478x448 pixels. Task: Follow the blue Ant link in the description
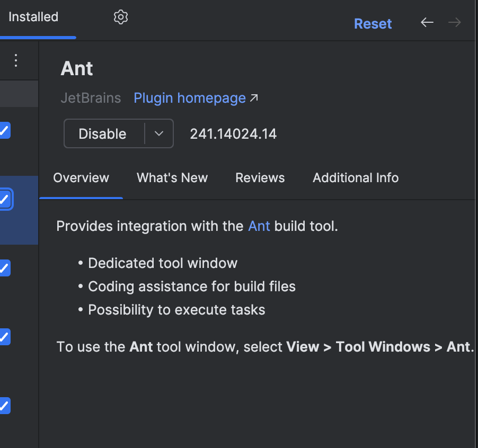(x=259, y=226)
